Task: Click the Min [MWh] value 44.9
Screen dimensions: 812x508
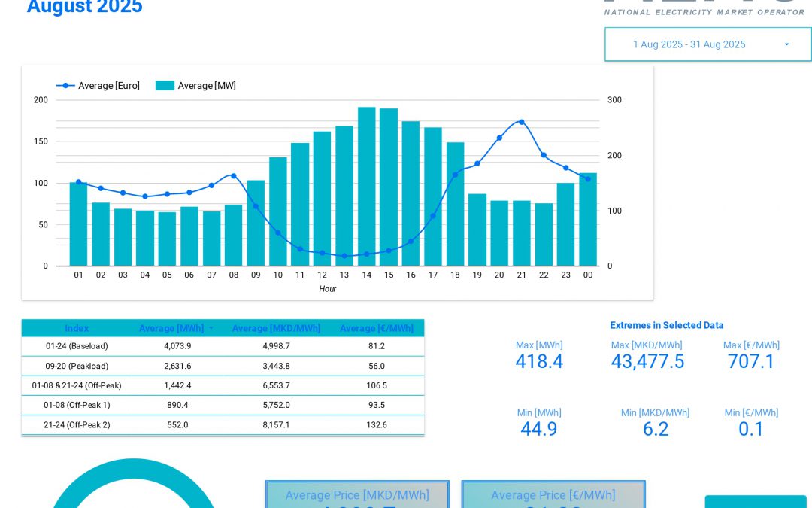Action: tap(539, 429)
